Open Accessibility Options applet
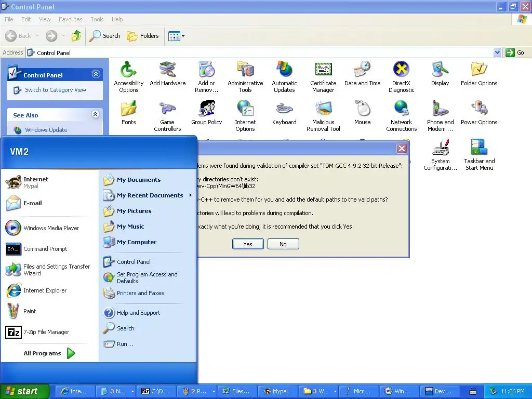Image resolution: width=532 pixels, height=399 pixels. (129, 77)
